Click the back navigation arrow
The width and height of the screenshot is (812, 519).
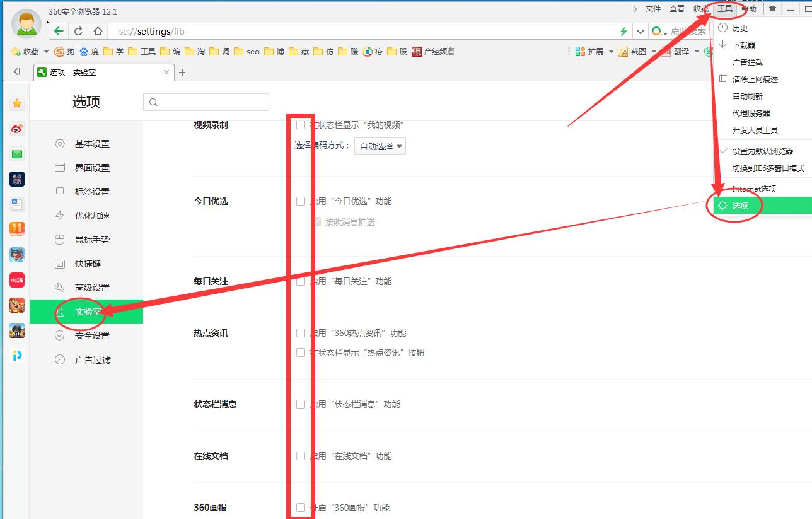point(59,31)
